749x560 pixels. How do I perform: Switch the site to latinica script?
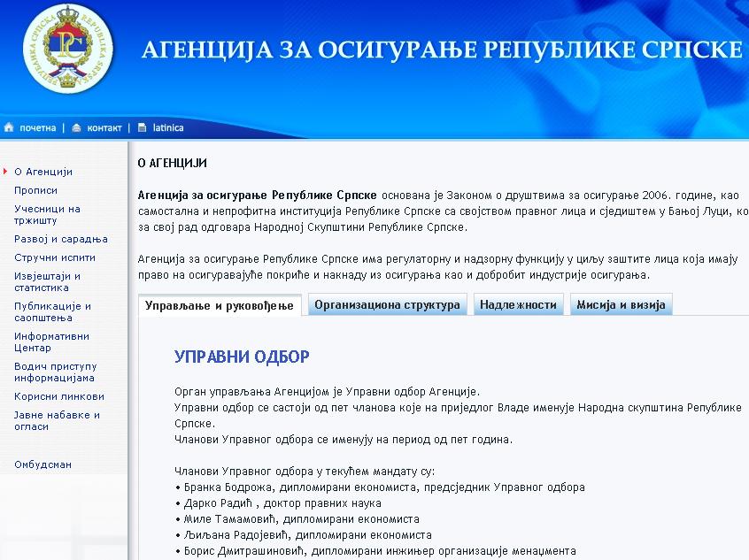coord(168,127)
